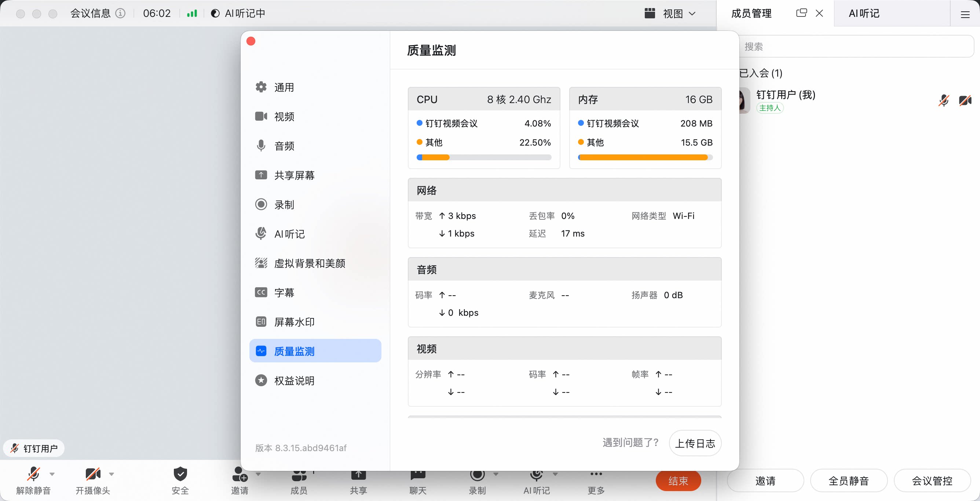Viewport: 980px width, 501px height.
Task: Select the audio microphone settings icon
Action: pyautogui.click(x=261, y=146)
